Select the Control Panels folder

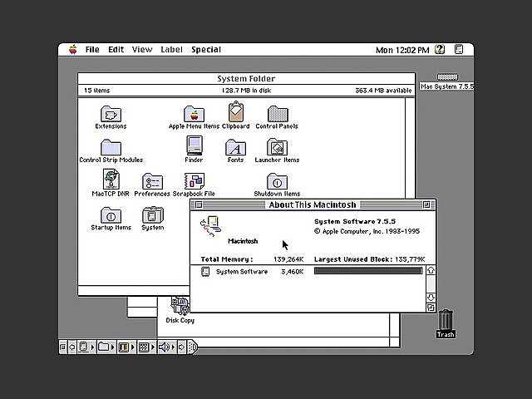(x=278, y=114)
